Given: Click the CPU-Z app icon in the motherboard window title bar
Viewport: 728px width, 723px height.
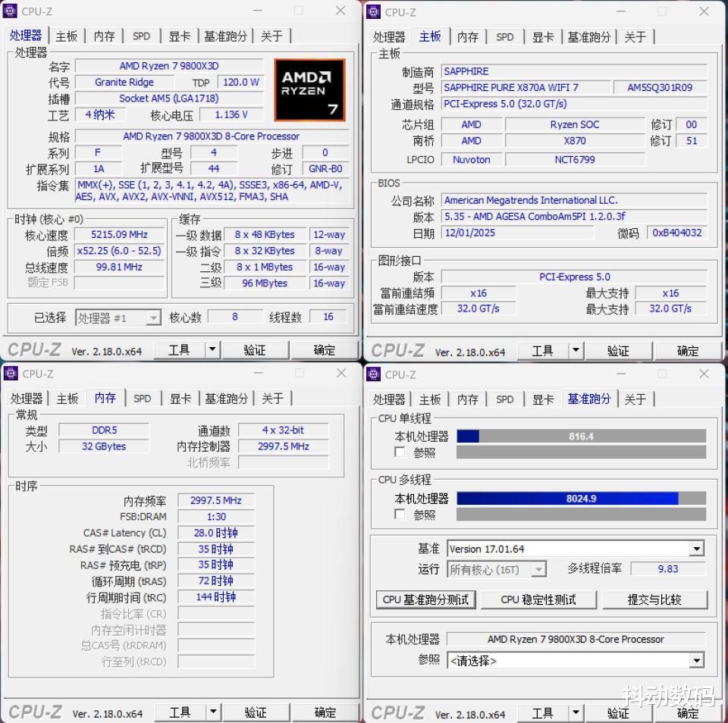Looking at the screenshot, I should pyautogui.click(x=373, y=11).
